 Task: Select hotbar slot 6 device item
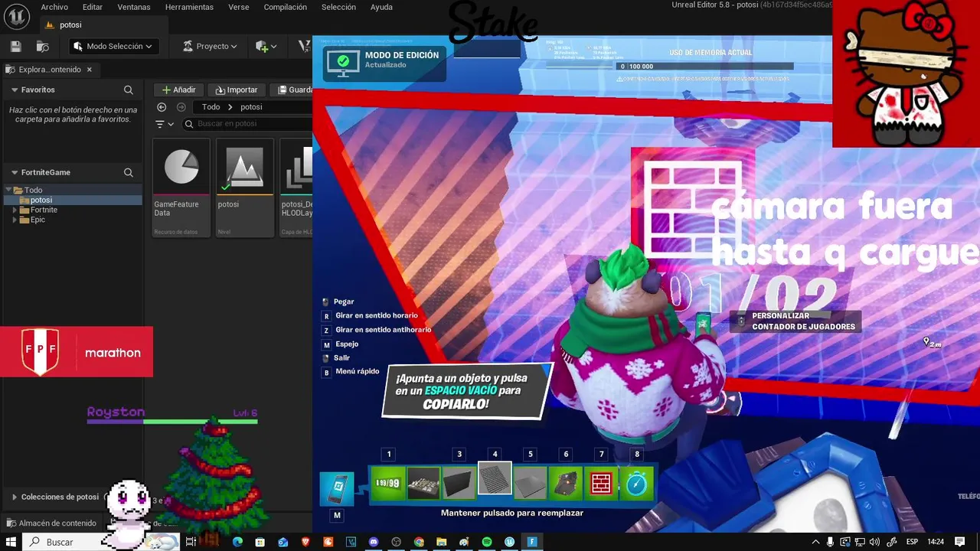(566, 484)
